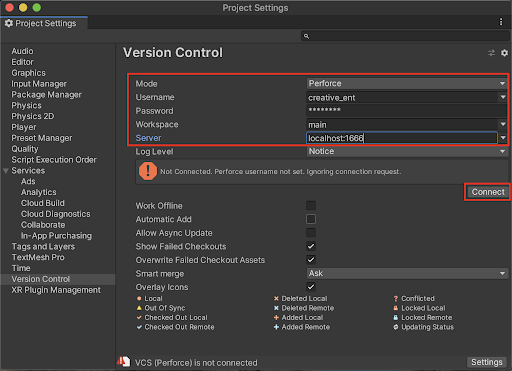Image resolution: width=512 pixels, height=371 pixels.
Task: Select the Physics 2D category
Action: (33, 116)
